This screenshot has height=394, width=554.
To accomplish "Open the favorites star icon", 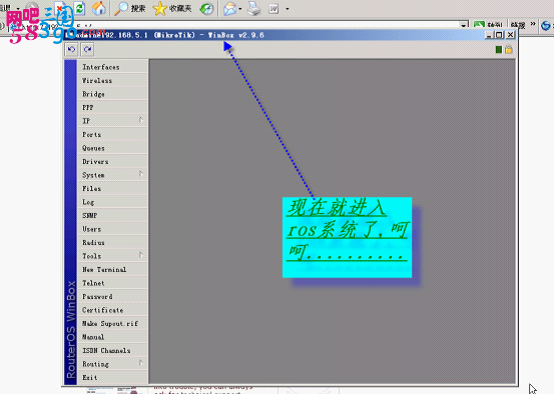I will [x=160, y=8].
